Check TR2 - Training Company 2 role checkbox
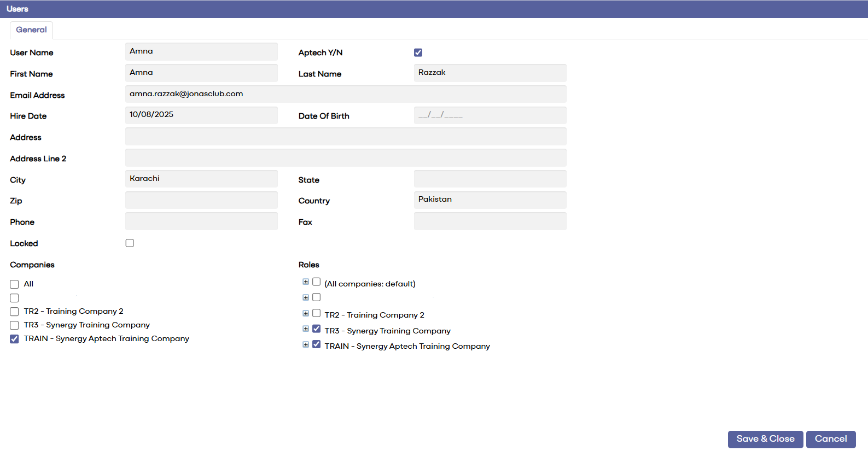 316,313
